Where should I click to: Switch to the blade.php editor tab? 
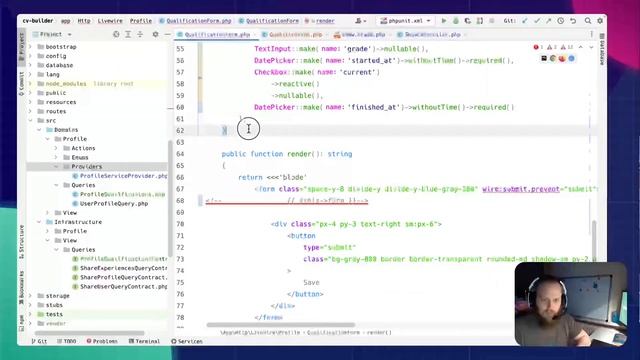coord(360,35)
